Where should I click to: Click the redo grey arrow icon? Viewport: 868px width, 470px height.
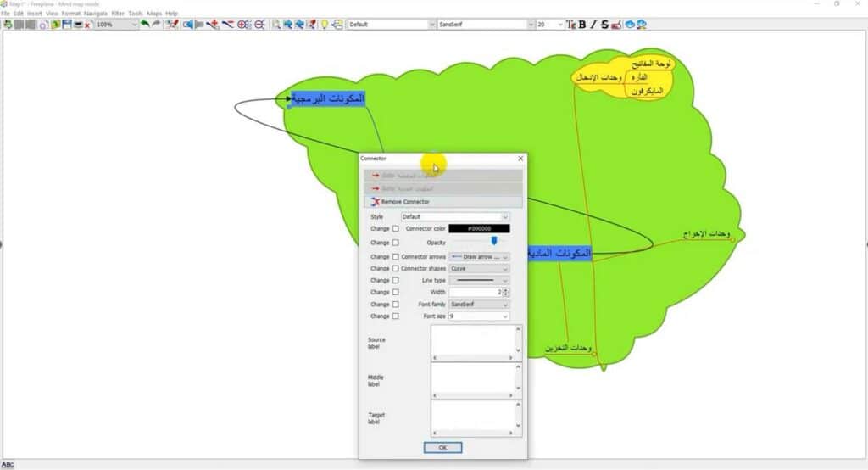tap(157, 25)
